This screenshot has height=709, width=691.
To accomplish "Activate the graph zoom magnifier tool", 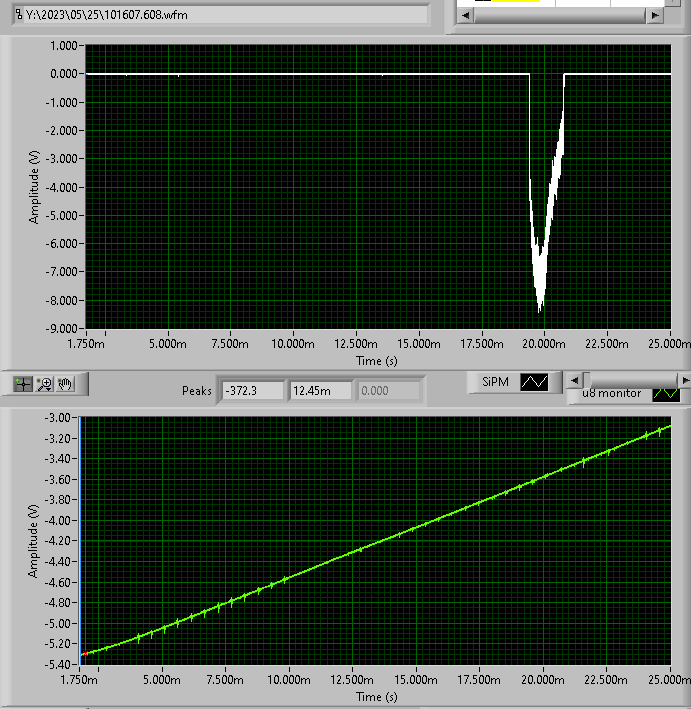I will pyautogui.click(x=44, y=384).
